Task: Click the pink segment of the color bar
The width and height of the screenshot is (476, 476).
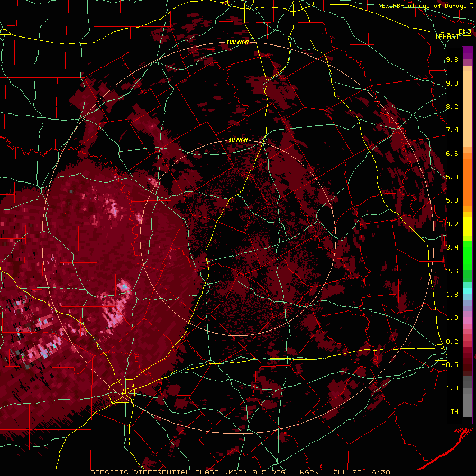Action: 467,321
